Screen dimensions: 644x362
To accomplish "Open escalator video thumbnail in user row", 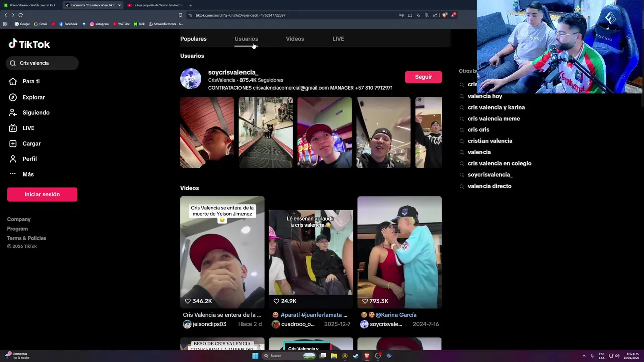I will (x=266, y=133).
